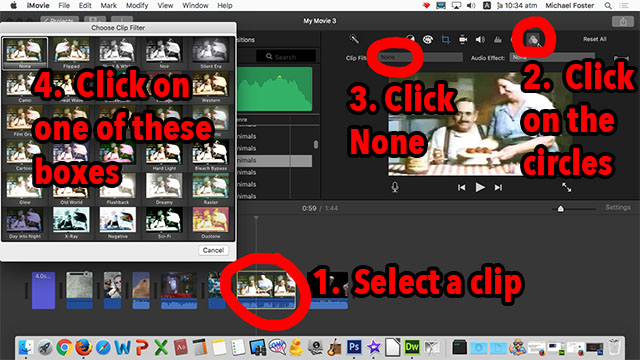Open the Modify menu

137,5
